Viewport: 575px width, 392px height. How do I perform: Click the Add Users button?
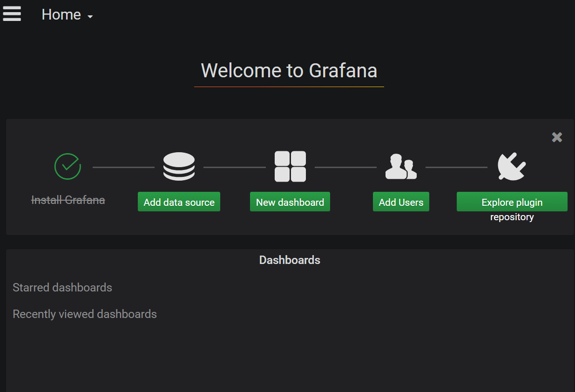point(401,202)
